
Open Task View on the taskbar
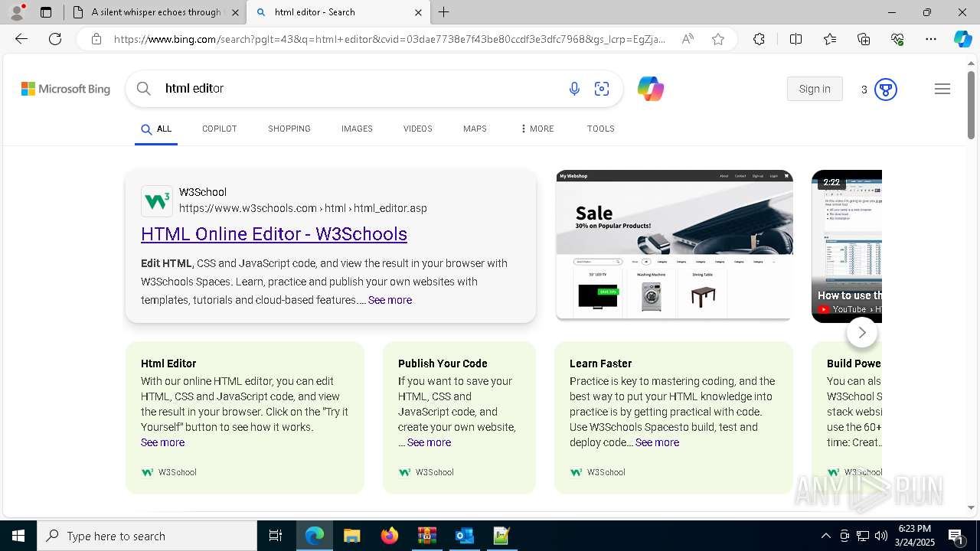(x=276, y=536)
